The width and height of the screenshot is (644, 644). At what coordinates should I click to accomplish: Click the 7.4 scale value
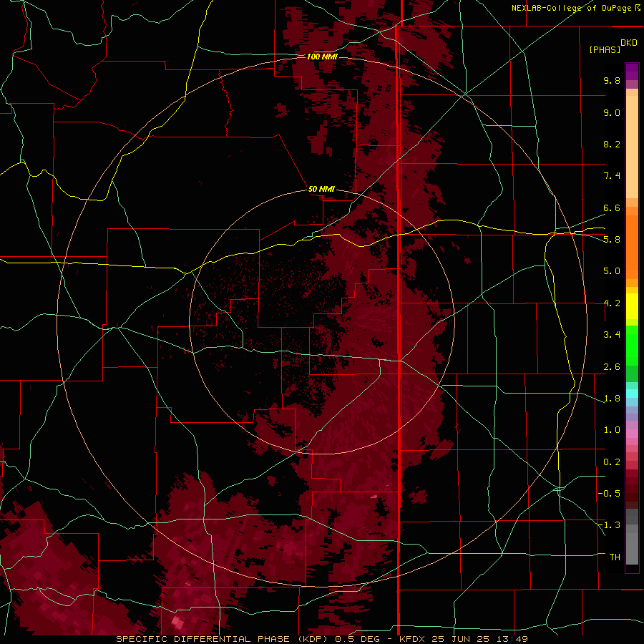tap(612, 176)
